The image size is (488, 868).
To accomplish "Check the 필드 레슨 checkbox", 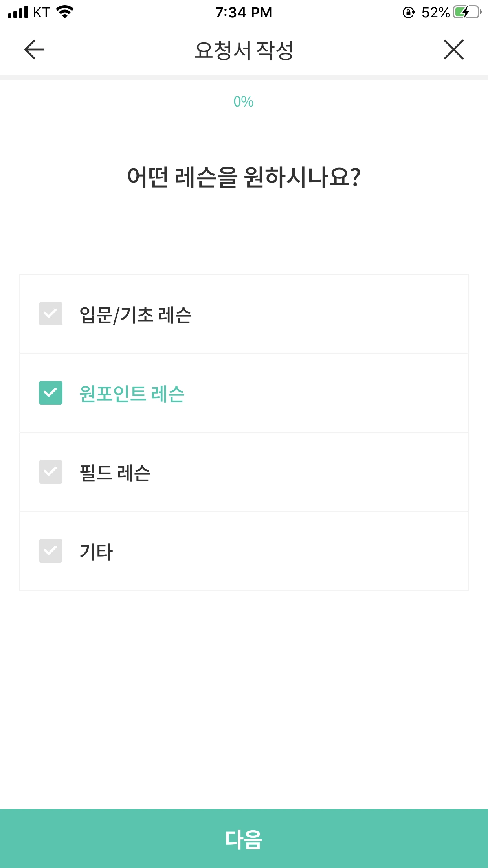I will point(51,472).
